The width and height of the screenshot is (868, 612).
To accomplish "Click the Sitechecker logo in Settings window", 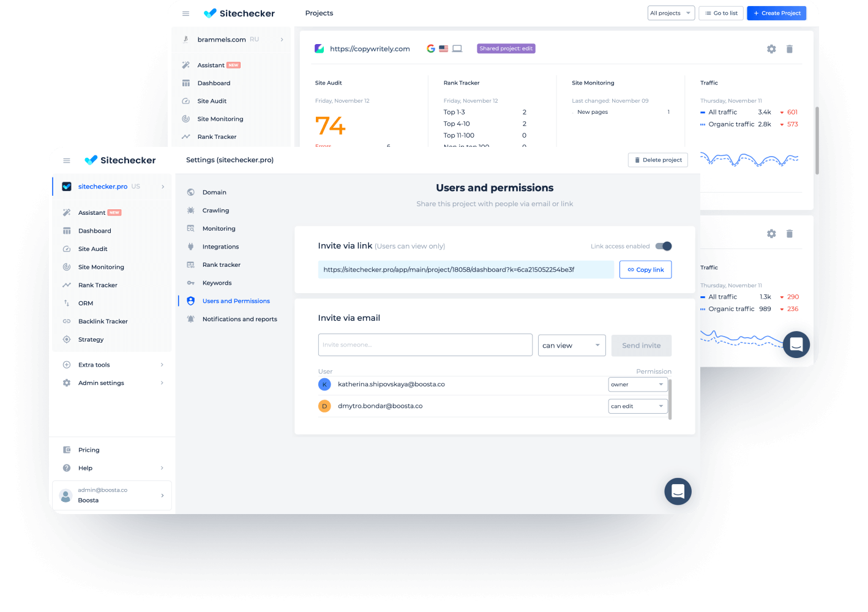I will pos(120,160).
